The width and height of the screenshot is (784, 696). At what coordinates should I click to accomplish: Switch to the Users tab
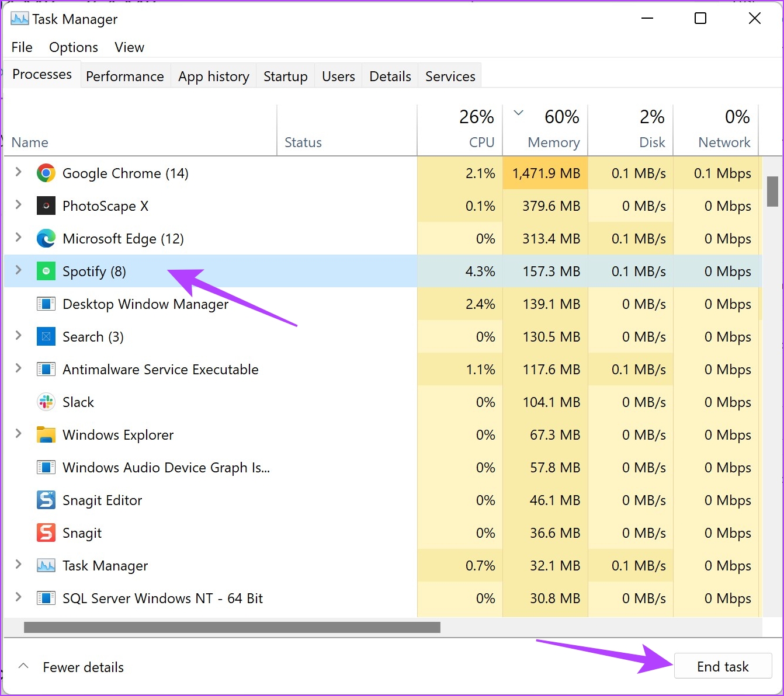click(x=338, y=76)
